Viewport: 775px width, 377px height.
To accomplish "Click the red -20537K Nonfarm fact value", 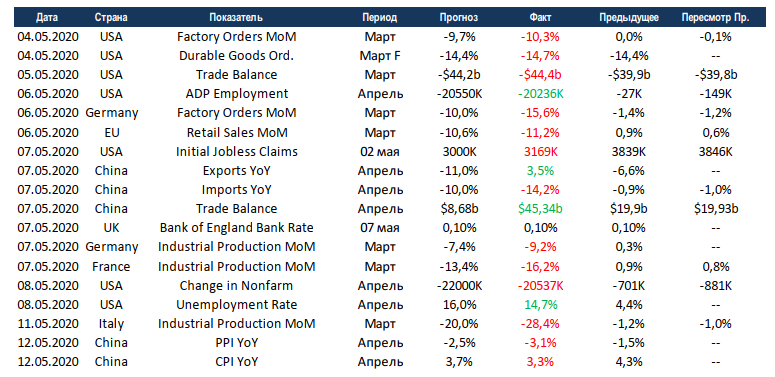I will pyautogui.click(x=540, y=285).
